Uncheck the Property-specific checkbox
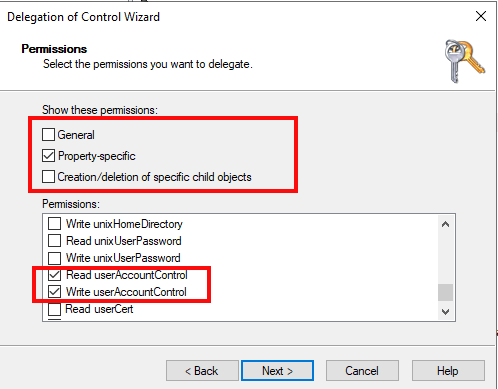498x389 pixels. point(48,156)
